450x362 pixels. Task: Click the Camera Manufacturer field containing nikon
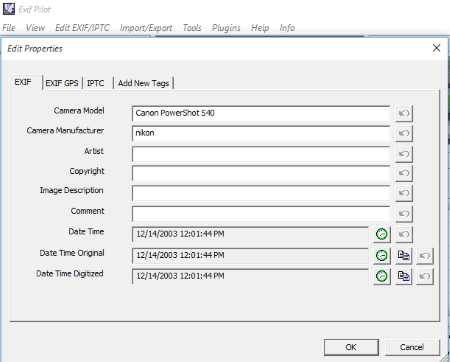click(261, 133)
